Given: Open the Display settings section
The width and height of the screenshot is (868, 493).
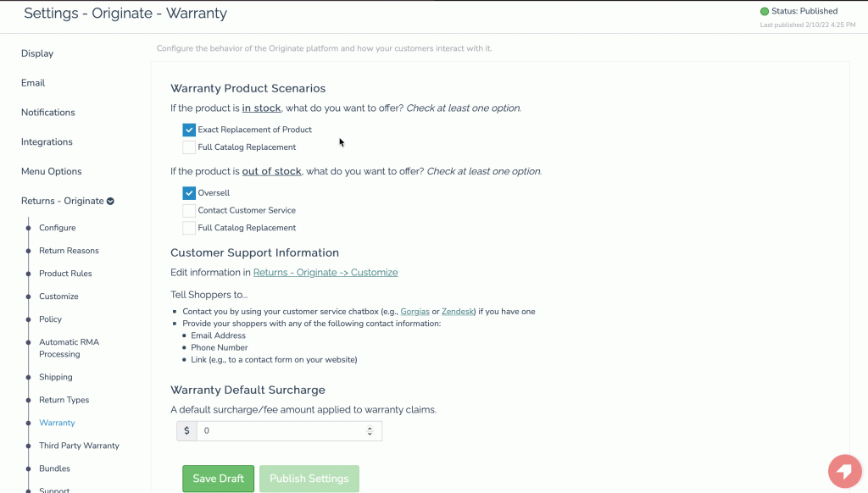Looking at the screenshot, I should pyautogui.click(x=37, y=53).
